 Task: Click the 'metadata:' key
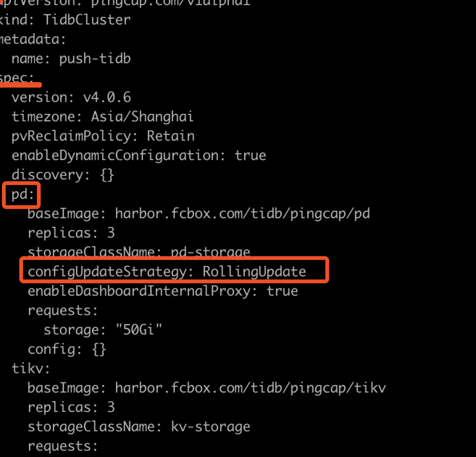point(33,40)
